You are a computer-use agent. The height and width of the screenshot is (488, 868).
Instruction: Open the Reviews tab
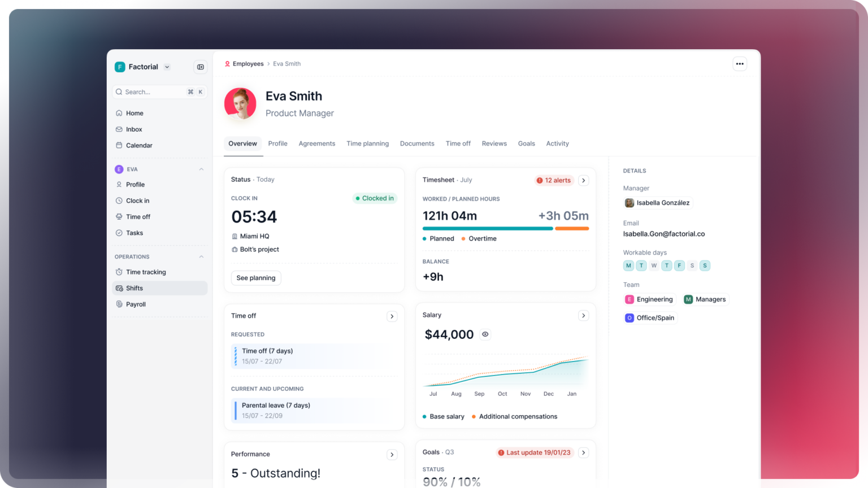click(494, 143)
